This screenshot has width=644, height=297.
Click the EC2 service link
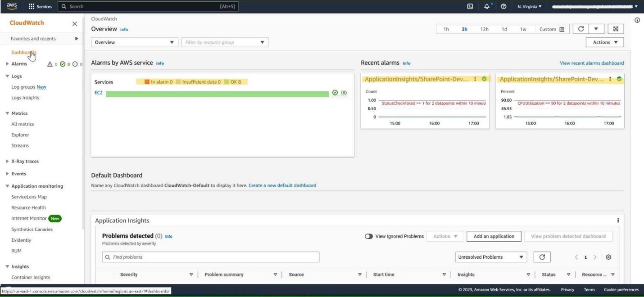point(99,93)
